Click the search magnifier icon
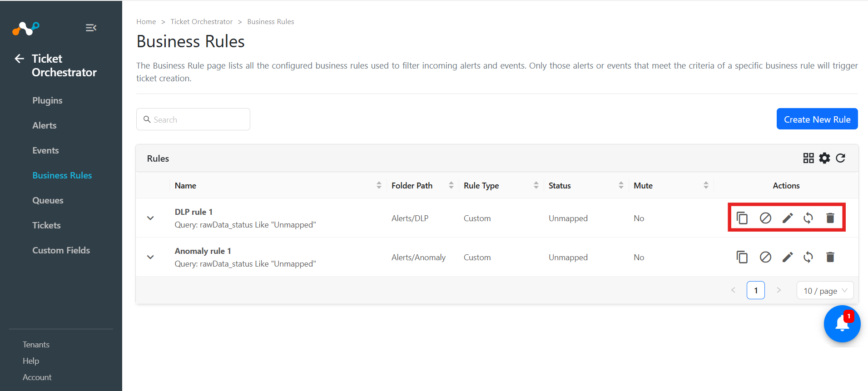 click(147, 119)
